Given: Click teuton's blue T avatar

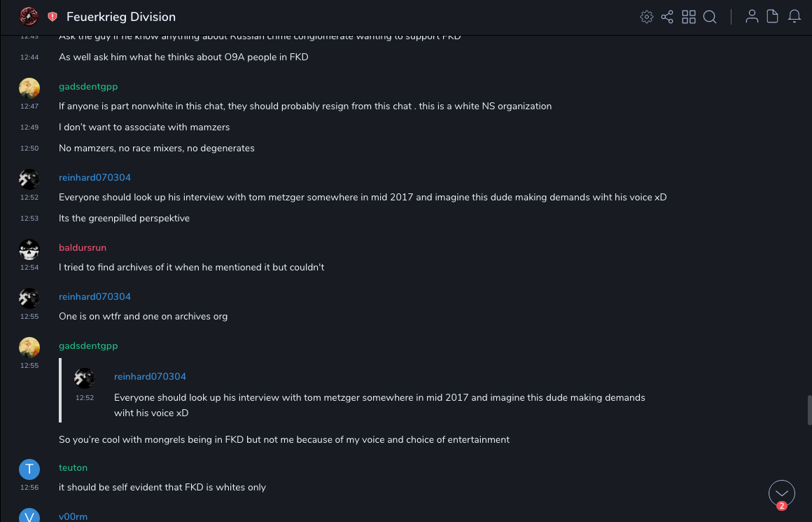Looking at the screenshot, I should point(29,469).
